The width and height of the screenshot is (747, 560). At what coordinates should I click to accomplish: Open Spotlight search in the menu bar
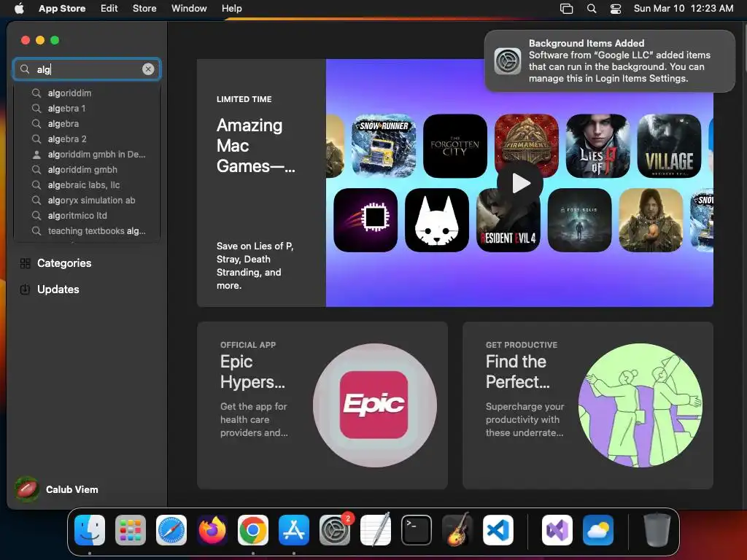coord(592,9)
